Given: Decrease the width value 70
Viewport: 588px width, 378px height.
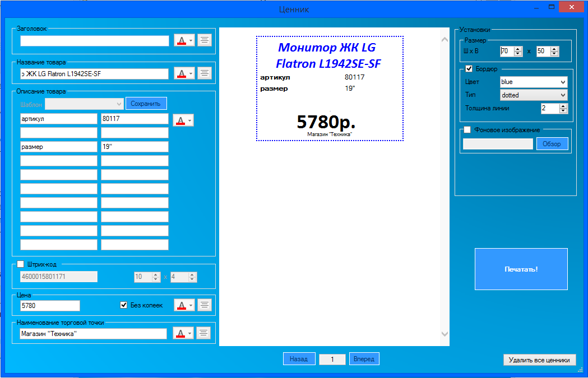Looking at the screenshot, I should click(x=518, y=54).
